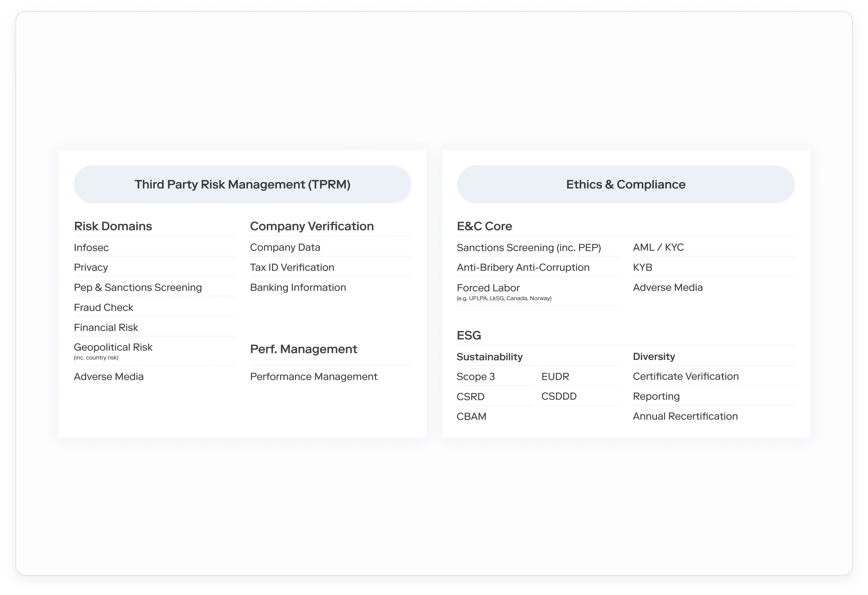Image resolution: width=868 pixels, height=595 pixels.
Task: Select the Infosec risk domain
Action: click(x=92, y=248)
